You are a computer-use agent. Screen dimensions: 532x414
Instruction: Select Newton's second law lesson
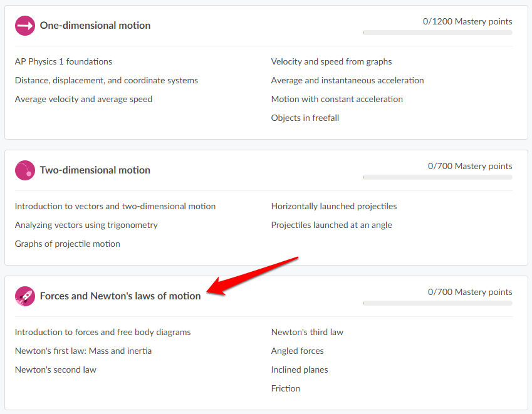[x=56, y=370]
